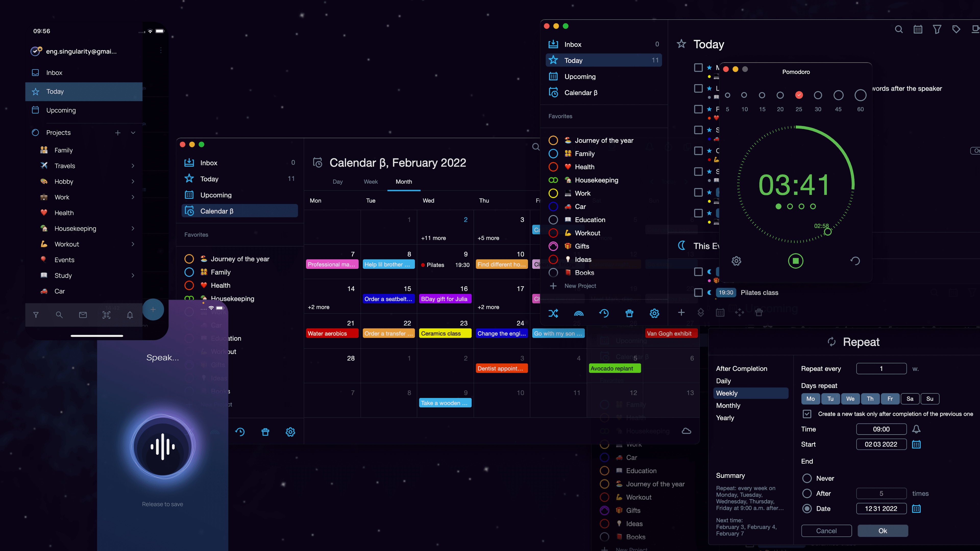The width and height of the screenshot is (980, 551).
Task: Show +11 more tasks on Wed 2
Action: [x=433, y=238]
